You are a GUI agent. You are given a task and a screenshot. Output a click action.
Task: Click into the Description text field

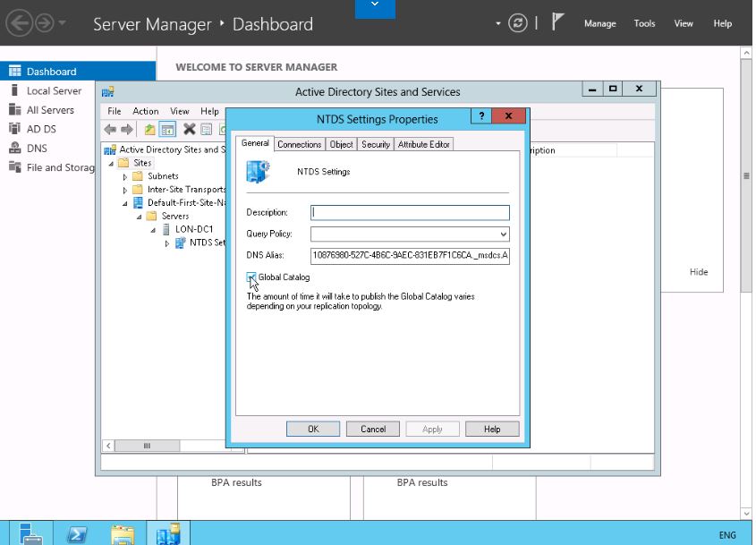410,213
